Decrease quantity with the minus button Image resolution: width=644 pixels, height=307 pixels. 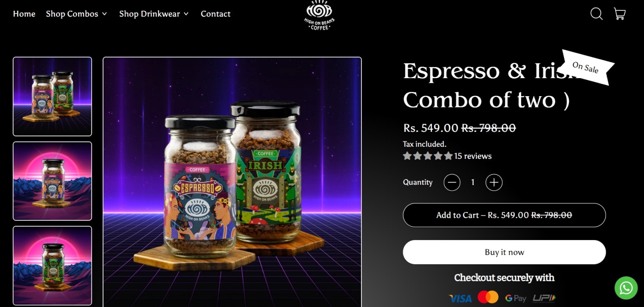pyautogui.click(x=452, y=182)
